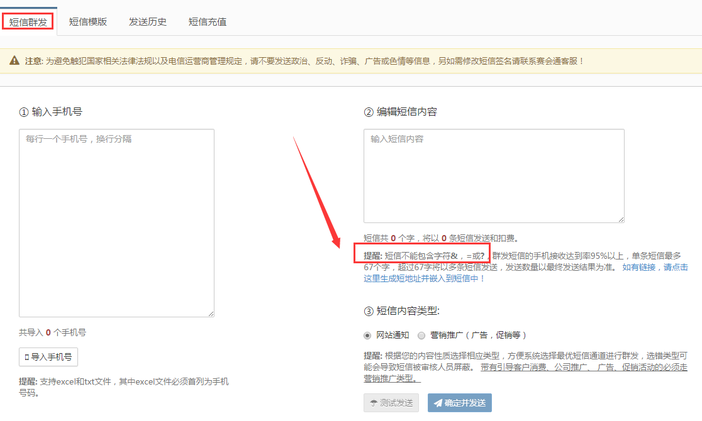Select the 营销推广 radio button
The width and height of the screenshot is (702, 421).
(x=421, y=335)
